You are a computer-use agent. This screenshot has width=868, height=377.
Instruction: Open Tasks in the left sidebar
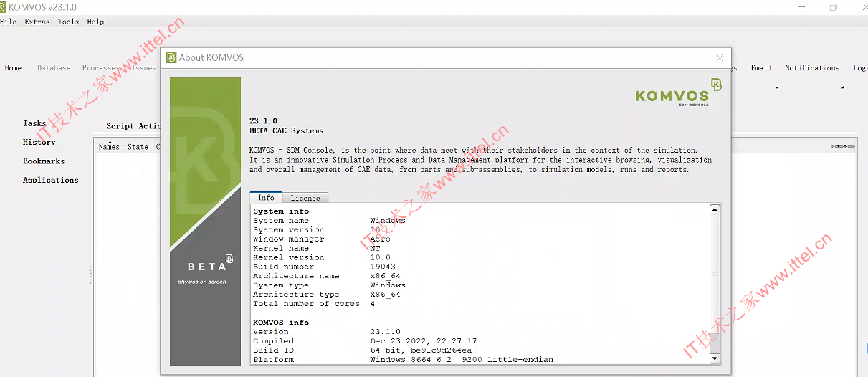point(34,123)
